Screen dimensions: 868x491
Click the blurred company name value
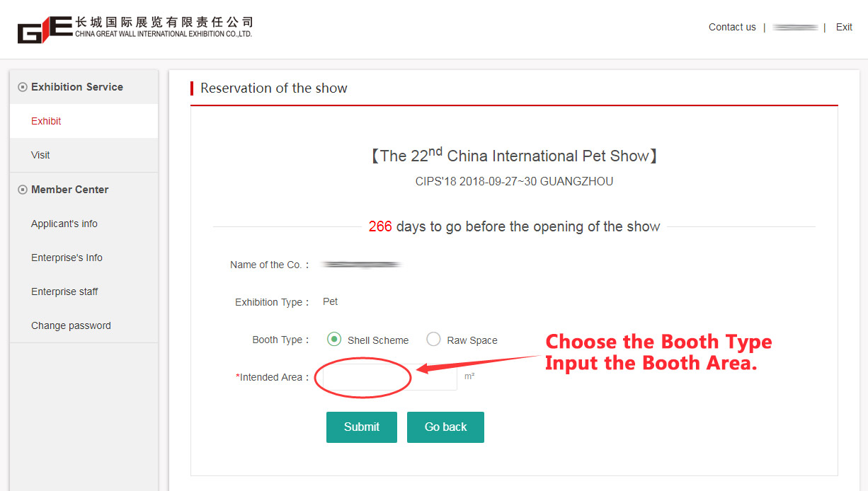tap(361, 265)
